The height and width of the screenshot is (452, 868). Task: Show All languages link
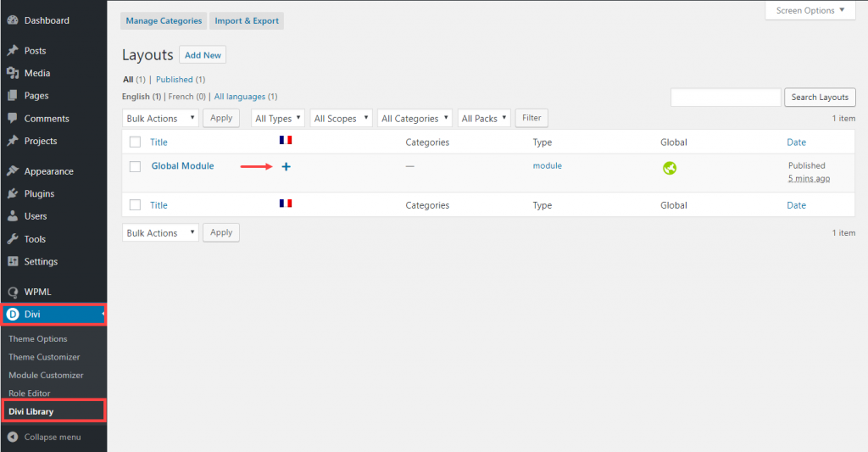point(240,97)
